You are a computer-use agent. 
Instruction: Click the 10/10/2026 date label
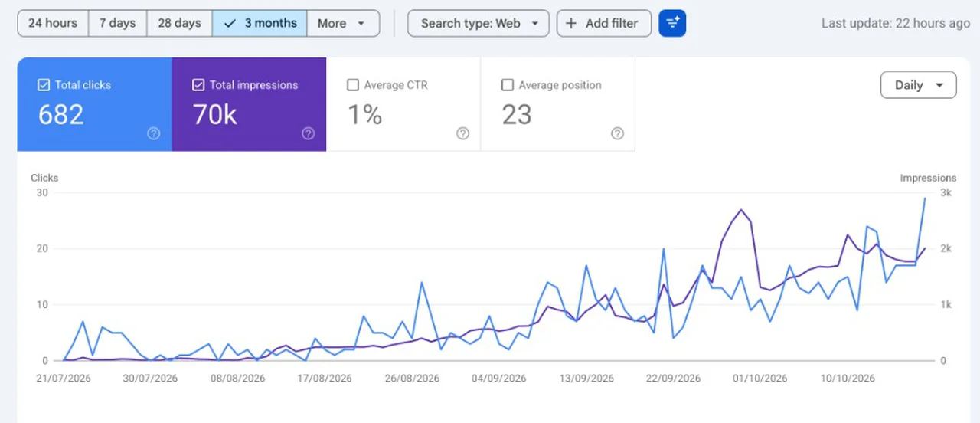point(848,379)
